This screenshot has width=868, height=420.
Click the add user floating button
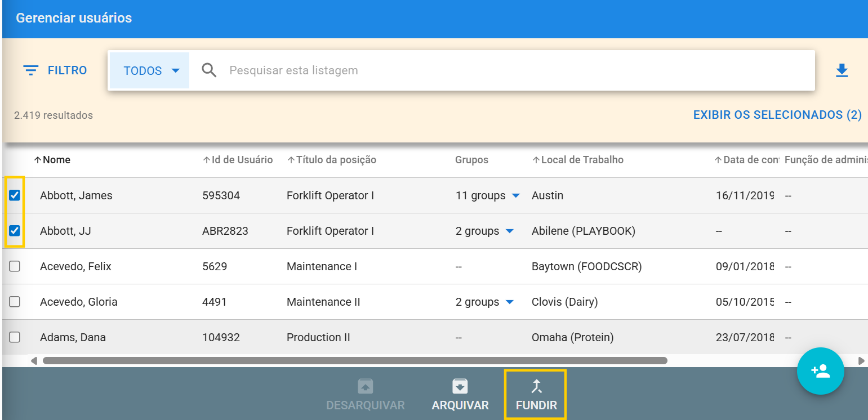820,371
